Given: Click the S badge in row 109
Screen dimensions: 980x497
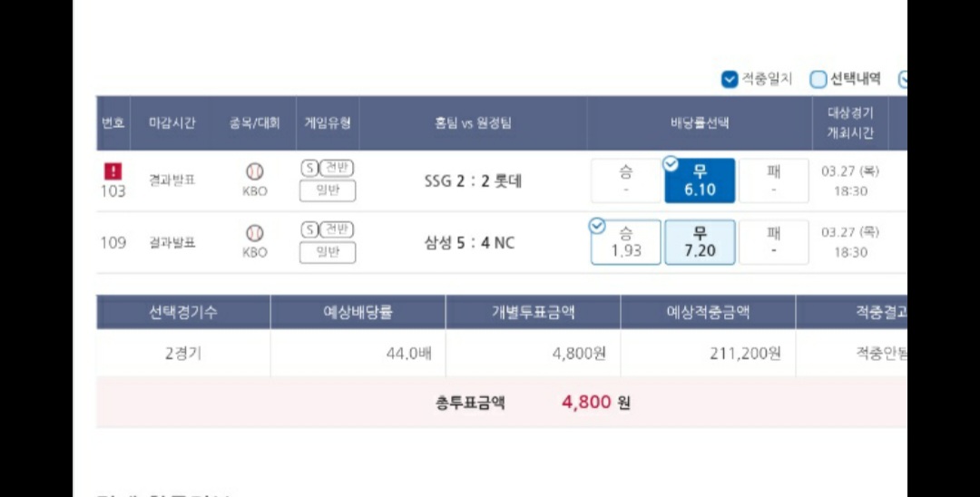Looking at the screenshot, I should click(309, 229).
